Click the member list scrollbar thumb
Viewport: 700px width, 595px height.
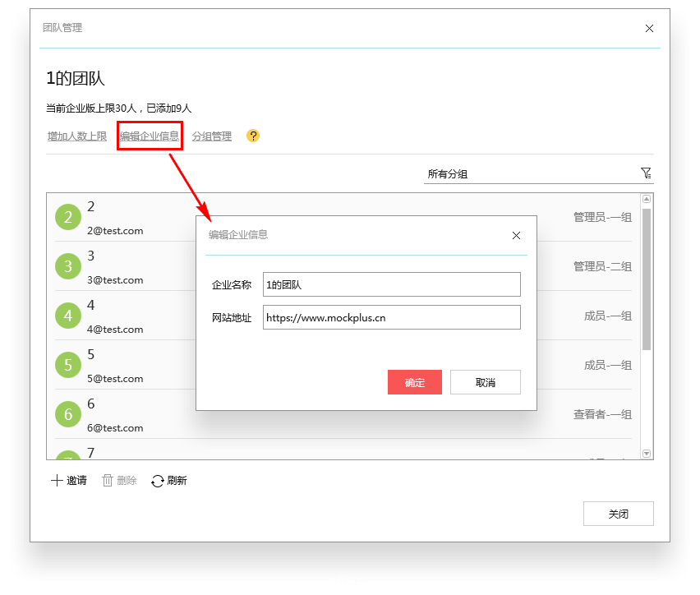pos(647,279)
